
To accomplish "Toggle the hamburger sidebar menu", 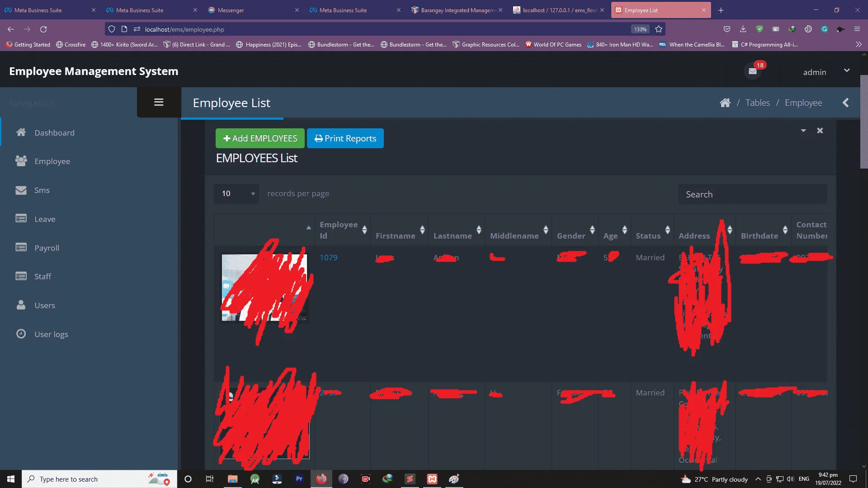I will [x=159, y=102].
